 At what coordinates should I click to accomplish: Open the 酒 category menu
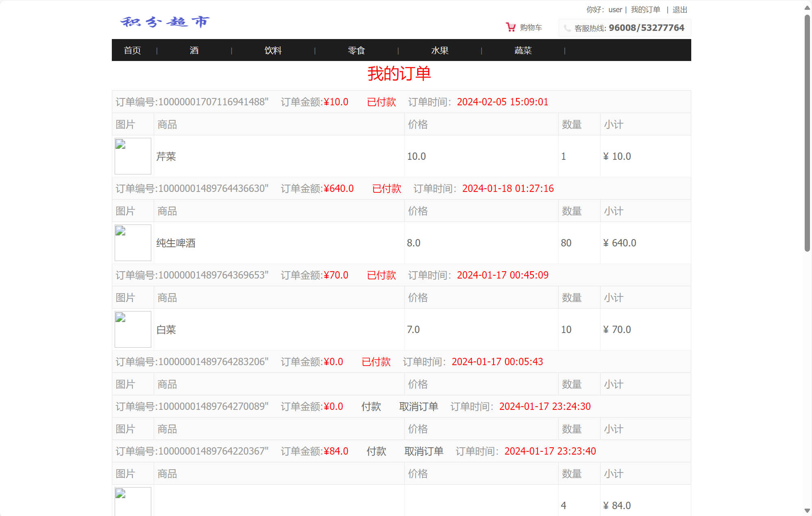point(194,50)
